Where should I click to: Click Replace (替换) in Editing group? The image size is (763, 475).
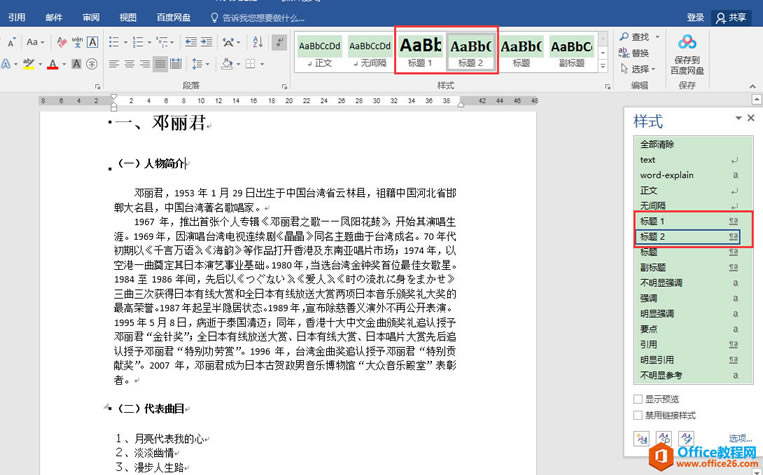click(x=635, y=53)
